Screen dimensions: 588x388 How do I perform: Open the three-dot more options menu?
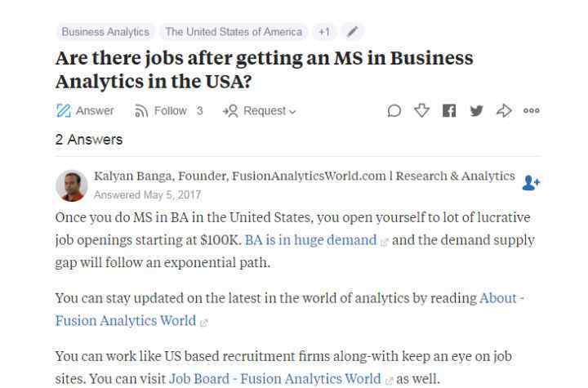click(x=532, y=111)
